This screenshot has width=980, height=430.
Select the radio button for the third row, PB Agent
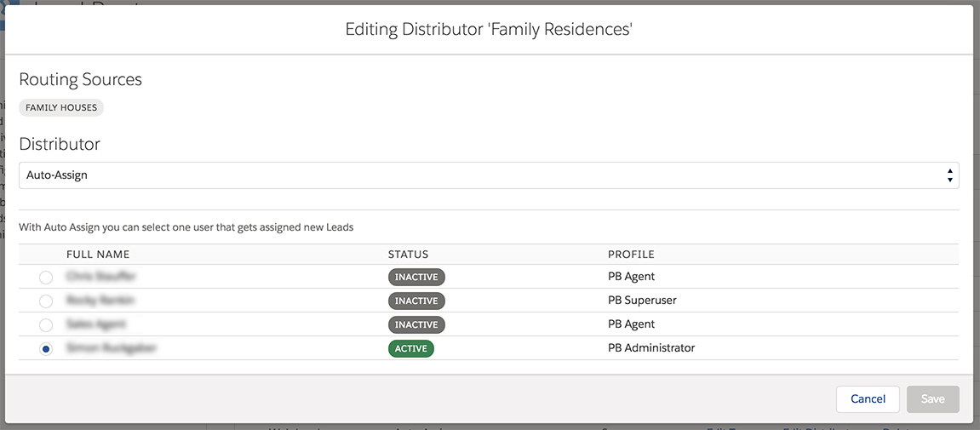[x=46, y=325]
